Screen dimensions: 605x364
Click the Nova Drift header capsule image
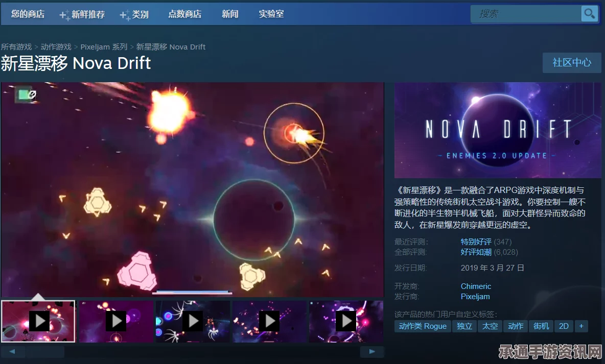tap(498, 130)
